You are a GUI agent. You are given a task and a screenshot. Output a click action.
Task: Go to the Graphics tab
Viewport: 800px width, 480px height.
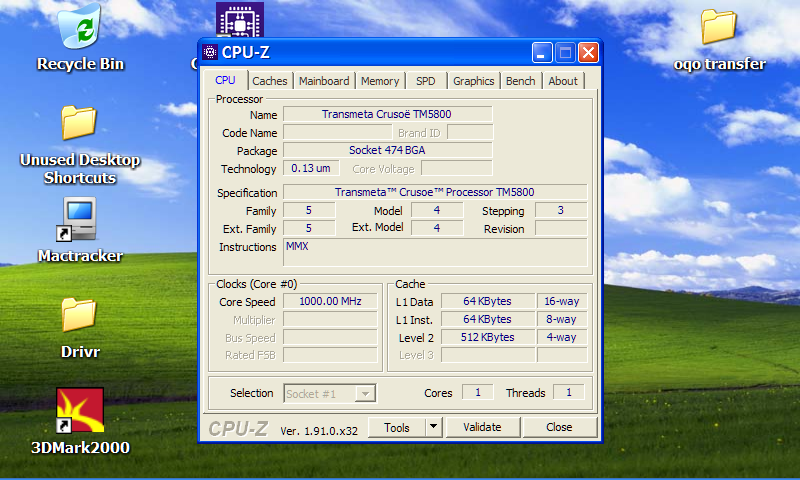click(473, 81)
